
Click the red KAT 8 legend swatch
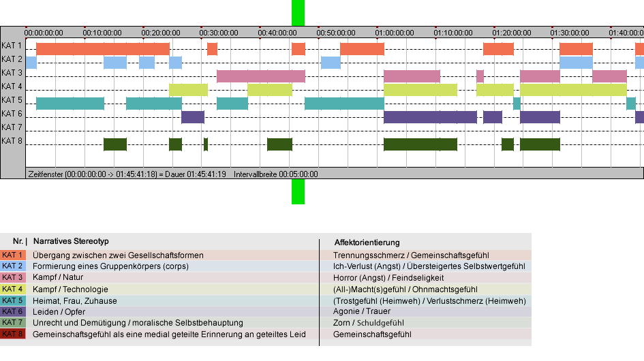pyautogui.click(x=13, y=334)
